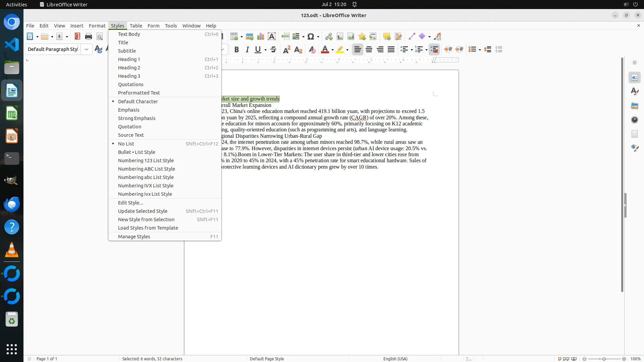Click Load Styles from Template
This screenshot has height=362, width=644.
[x=148, y=228]
